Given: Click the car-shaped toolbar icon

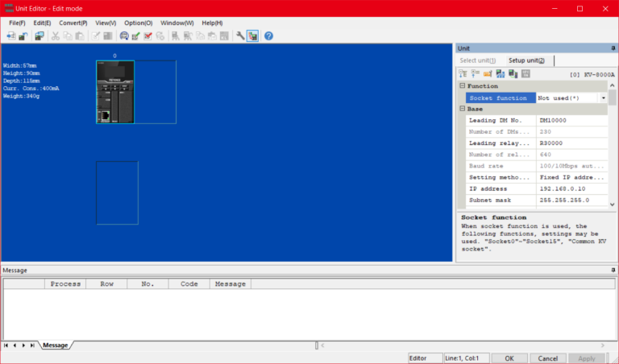Looking at the screenshot, I should (x=123, y=36).
